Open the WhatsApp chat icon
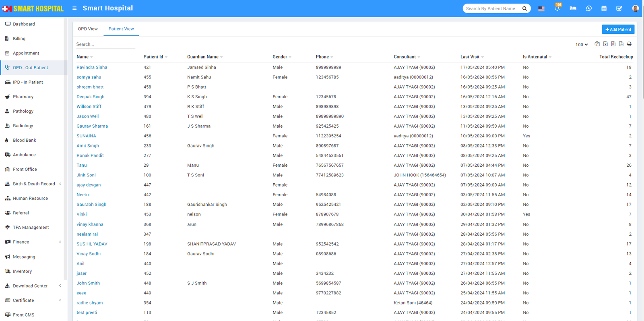The image size is (644, 321). click(x=589, y=8)
